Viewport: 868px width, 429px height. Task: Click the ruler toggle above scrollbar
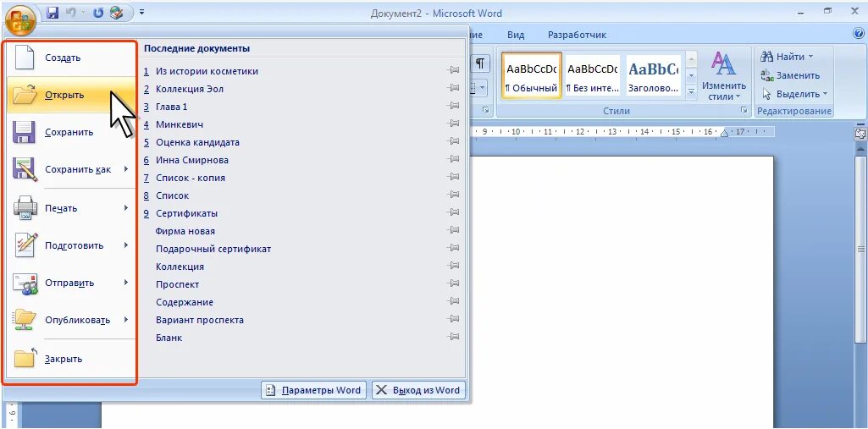(860, 133)
